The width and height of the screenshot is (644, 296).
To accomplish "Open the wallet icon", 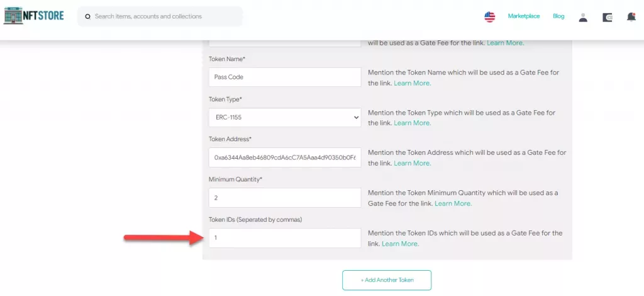I will click(x=607, y=17).
